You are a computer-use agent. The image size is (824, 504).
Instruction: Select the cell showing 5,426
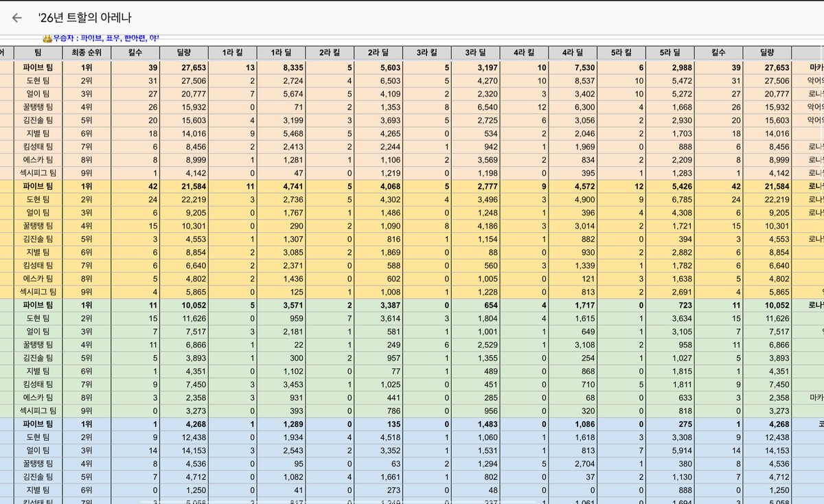(x=670, y=186)
